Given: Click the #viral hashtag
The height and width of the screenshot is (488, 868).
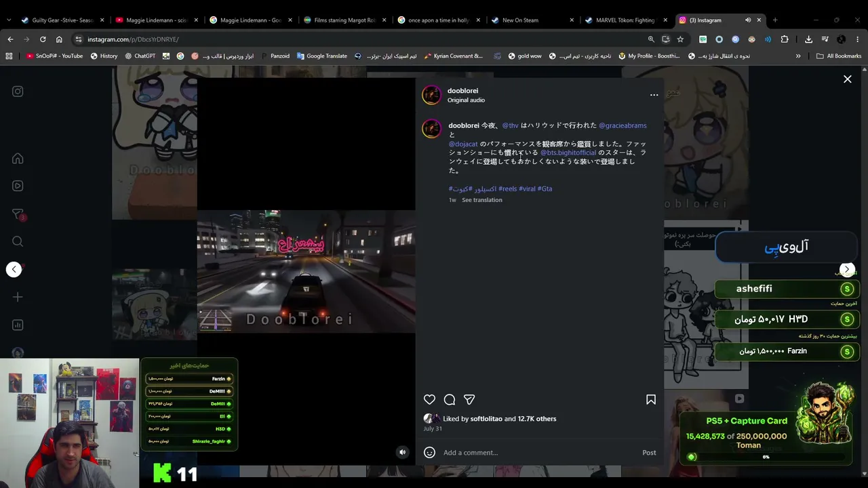Looking at the screenshot, I should [x=527, y=188].
